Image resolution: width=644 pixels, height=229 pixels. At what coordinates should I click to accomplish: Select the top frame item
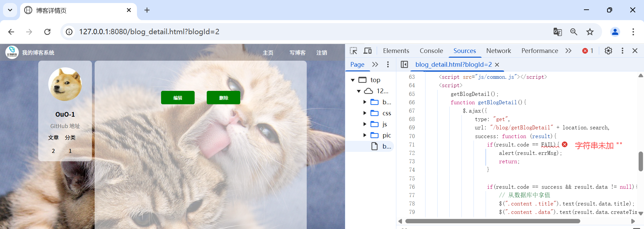(375, 80)
